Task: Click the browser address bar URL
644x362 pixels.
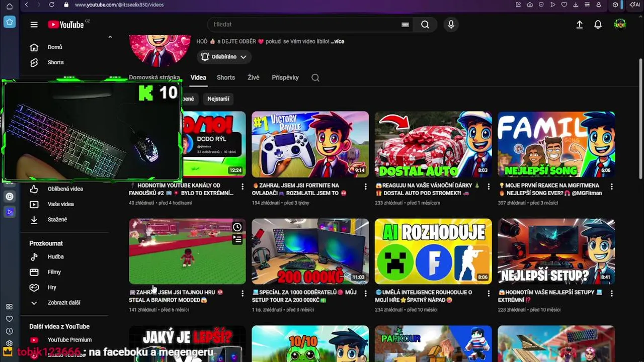Action: [119, 5]
